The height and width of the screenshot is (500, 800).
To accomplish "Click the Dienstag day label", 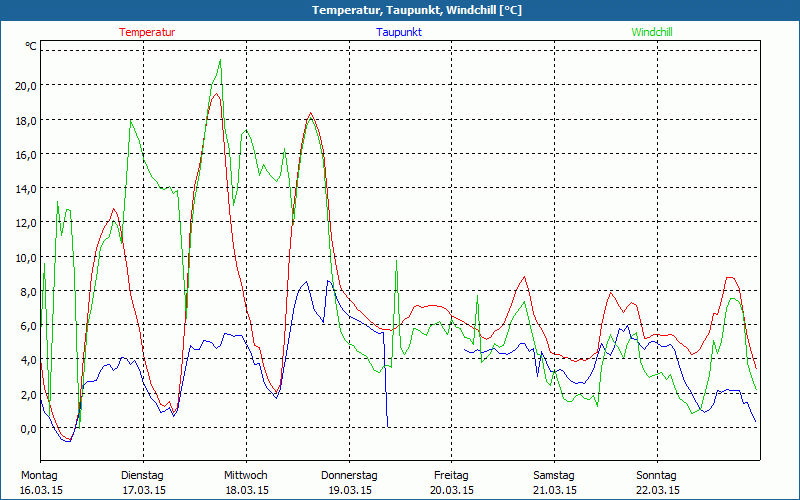I will point(142,475).
